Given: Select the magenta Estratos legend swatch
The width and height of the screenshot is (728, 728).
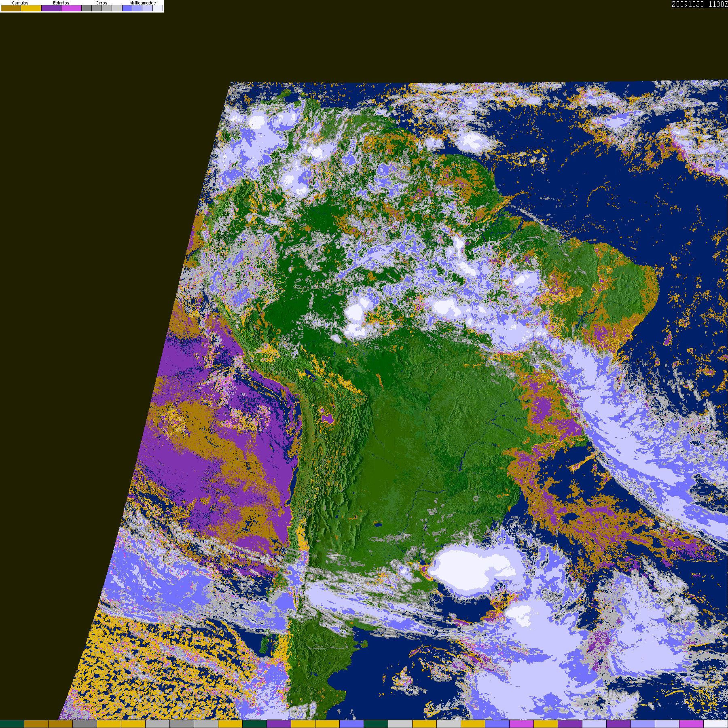Looking at the screenshot, I should click(72, 8).
